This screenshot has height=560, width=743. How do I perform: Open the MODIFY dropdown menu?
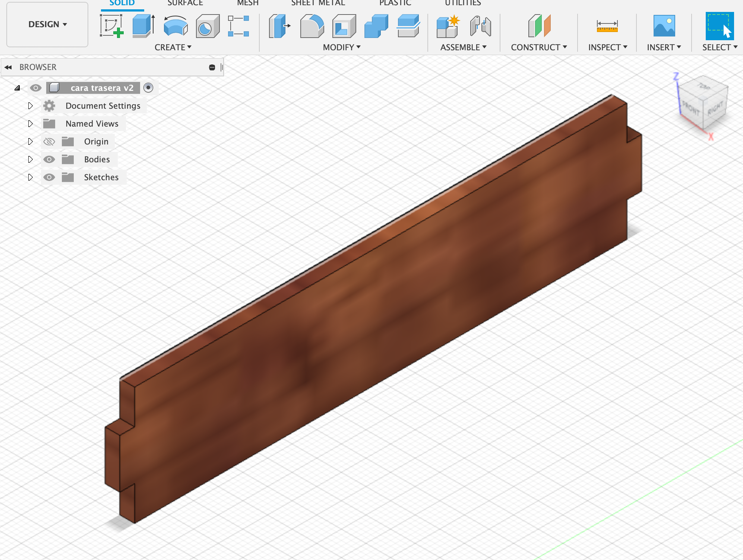click(341, 48)
